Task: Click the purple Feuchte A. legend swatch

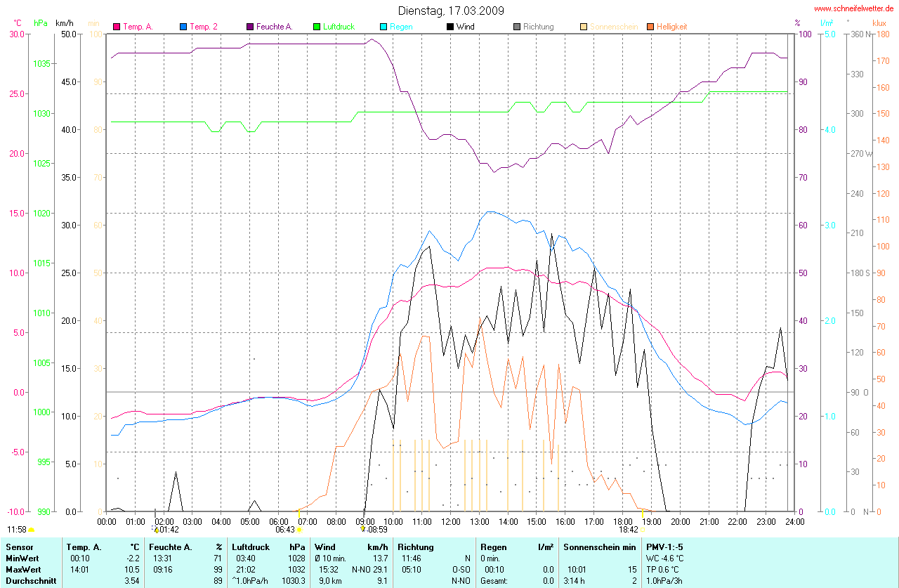Action: (251, 27)
